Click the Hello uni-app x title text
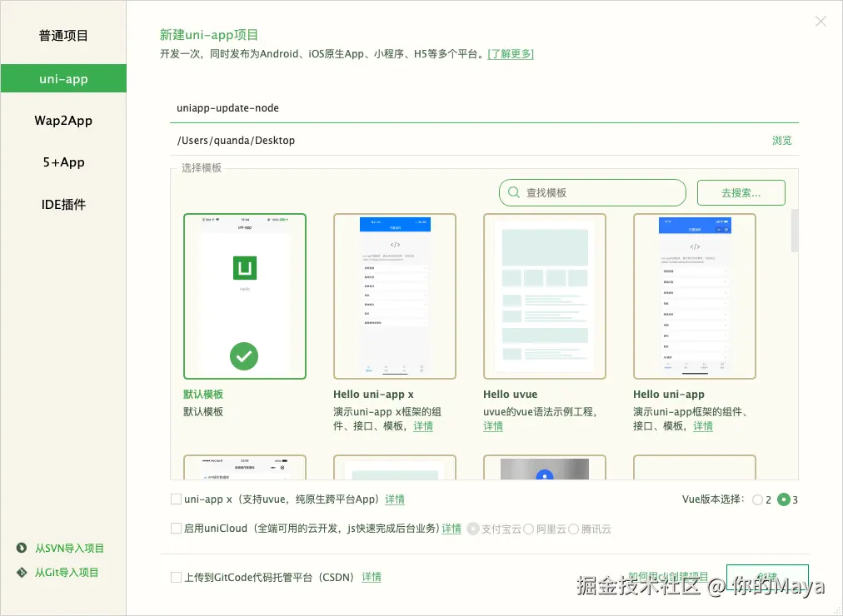Viewport: 843px width, 616px height. 373,395
